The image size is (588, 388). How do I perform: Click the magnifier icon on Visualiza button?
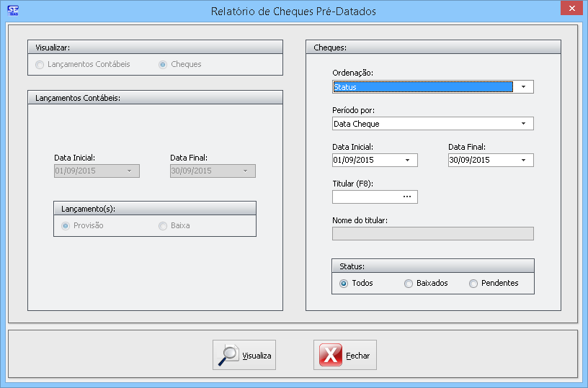click(229, 354)
